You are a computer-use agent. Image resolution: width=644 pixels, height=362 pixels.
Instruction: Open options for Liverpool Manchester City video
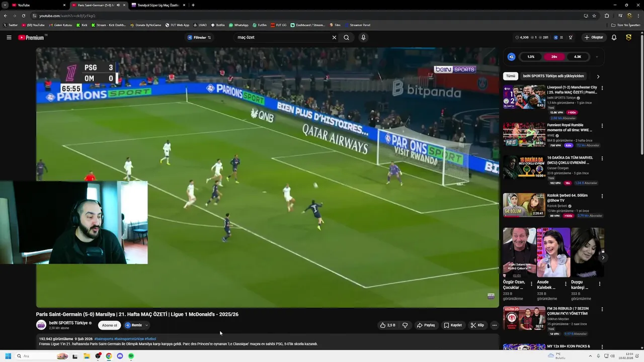coord(602,88)
